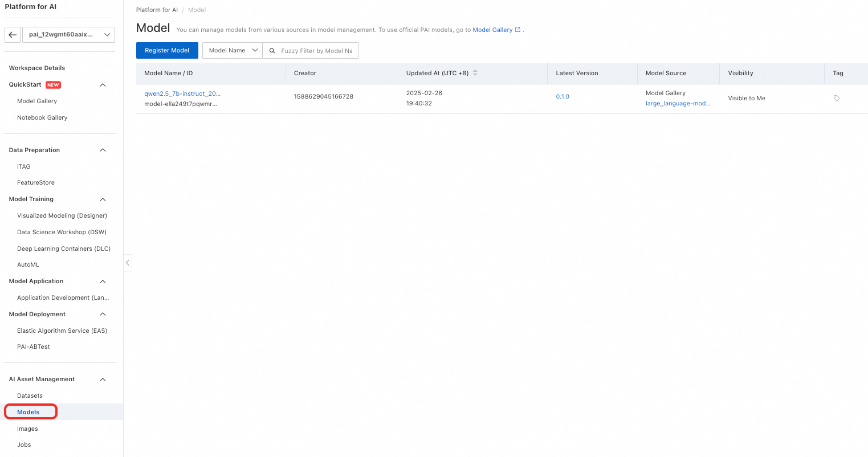Image resolution: width=868 pixels, height=457 pixels.
Task: Collapse the Model Deployment section chevron
Action: coord(103,315)
